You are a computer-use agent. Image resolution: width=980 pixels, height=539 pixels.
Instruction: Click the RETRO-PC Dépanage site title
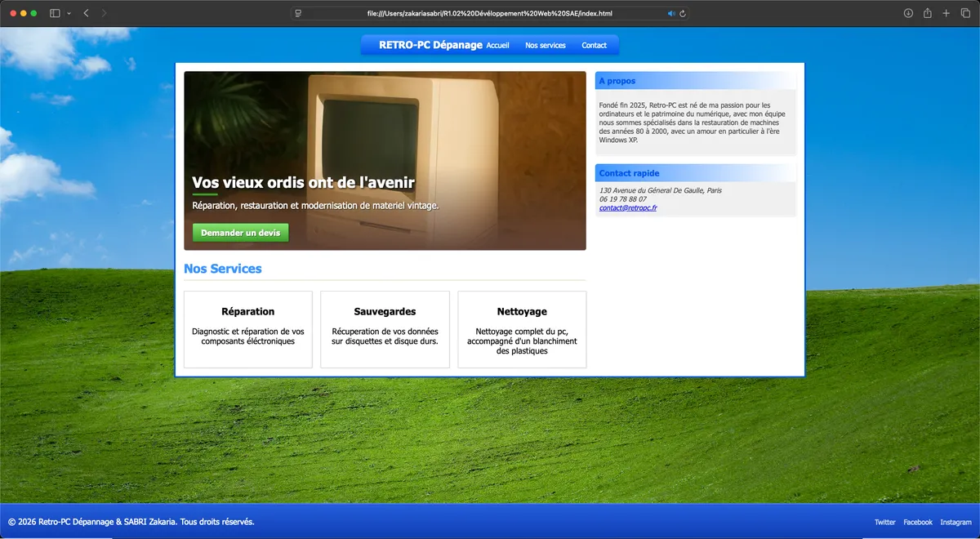click(430, 45)
